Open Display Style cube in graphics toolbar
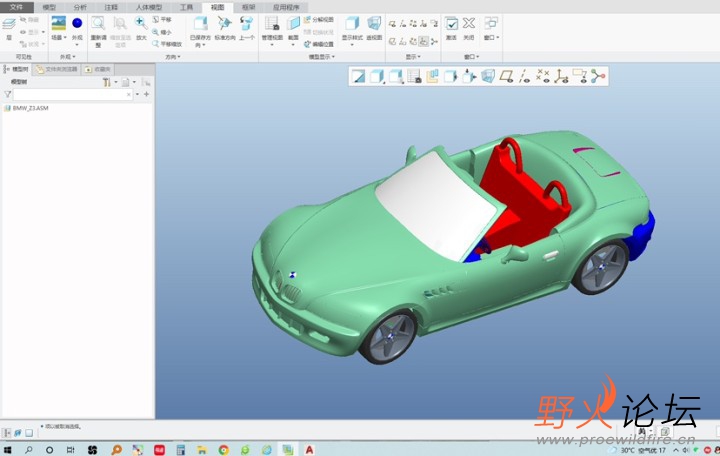 (377, 76)
